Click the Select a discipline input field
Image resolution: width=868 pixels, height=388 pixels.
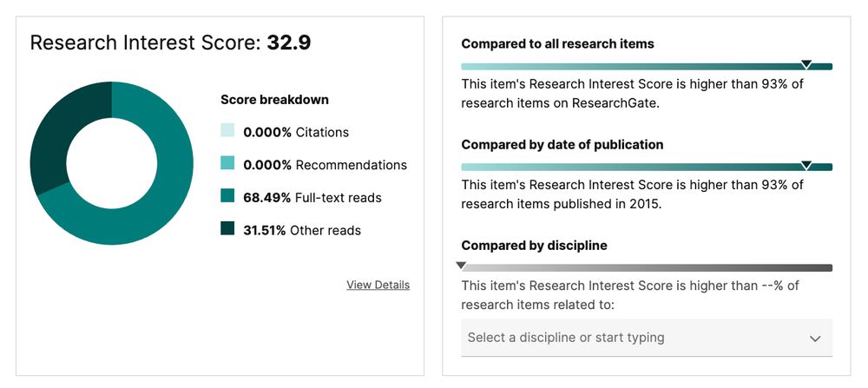point(625,338)
